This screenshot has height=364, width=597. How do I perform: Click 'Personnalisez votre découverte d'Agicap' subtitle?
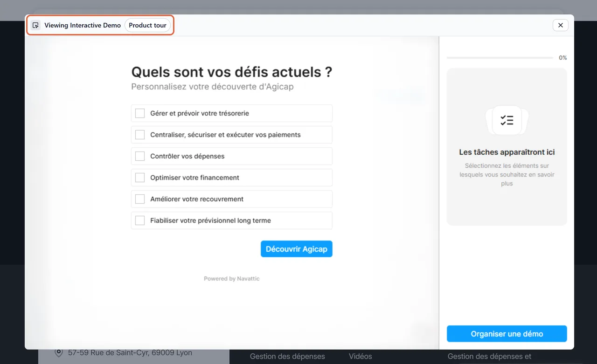[x=212, y=87]
